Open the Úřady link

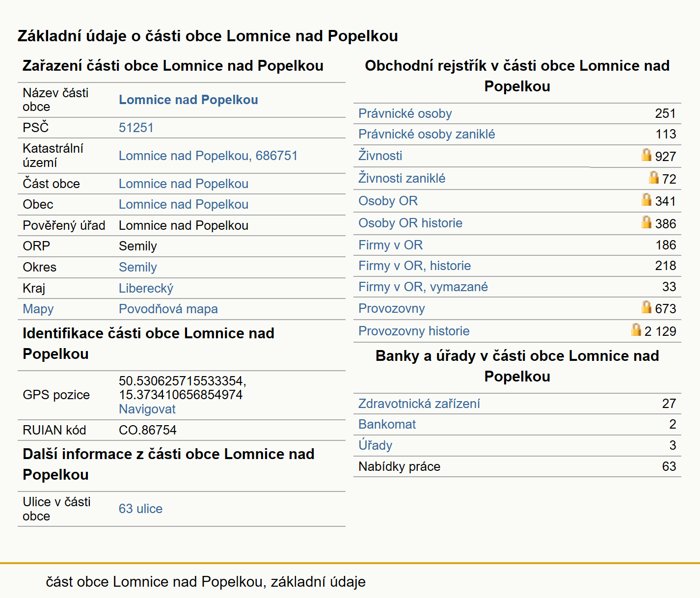pos(375,445)
